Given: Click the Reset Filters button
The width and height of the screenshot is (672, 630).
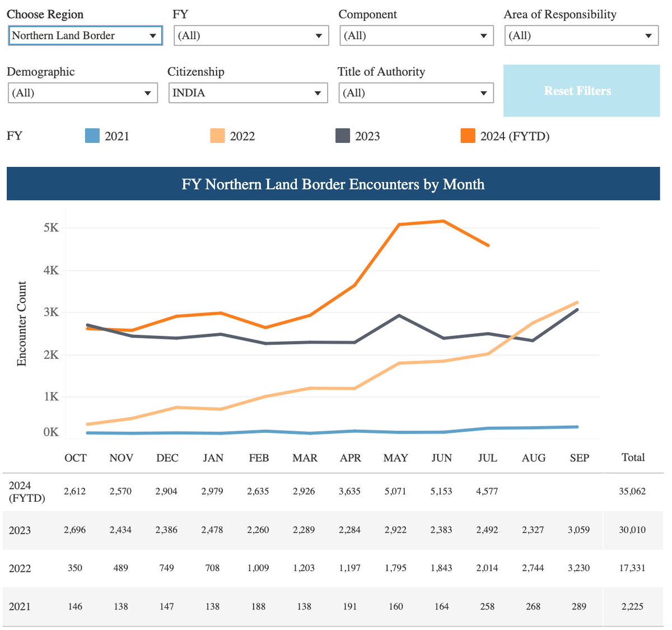Looking at the screenshot, I should (x=581, y=91).
